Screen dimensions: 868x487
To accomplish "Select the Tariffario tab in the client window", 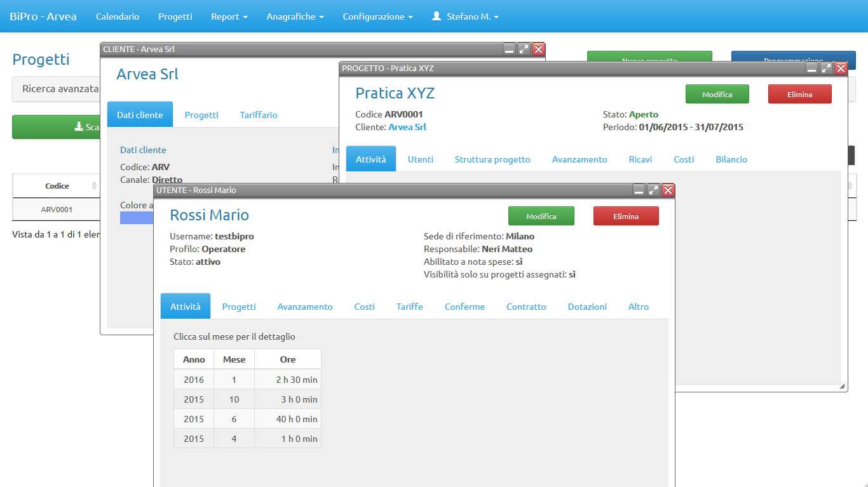I will (x=258, y=115).
